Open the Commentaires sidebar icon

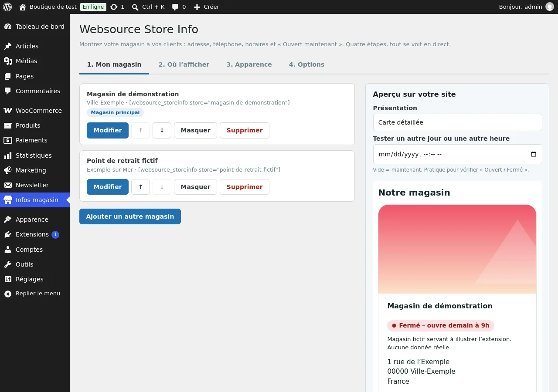click(x=8, y=91)
